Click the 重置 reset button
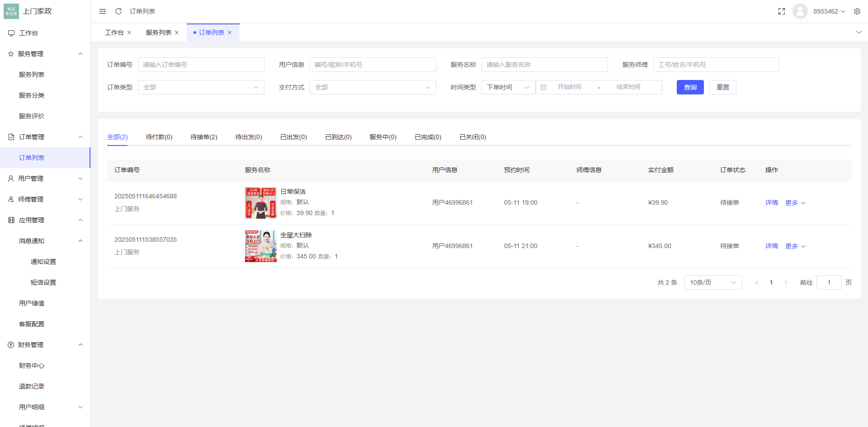This screenshot has height=427, width=868. (722, 87)
